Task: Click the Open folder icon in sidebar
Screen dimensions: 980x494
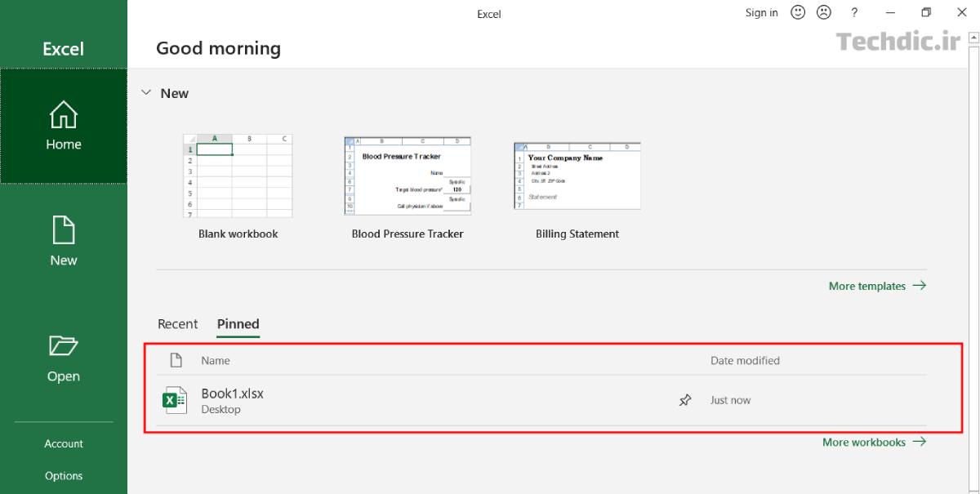Action: tap(64, 346)
